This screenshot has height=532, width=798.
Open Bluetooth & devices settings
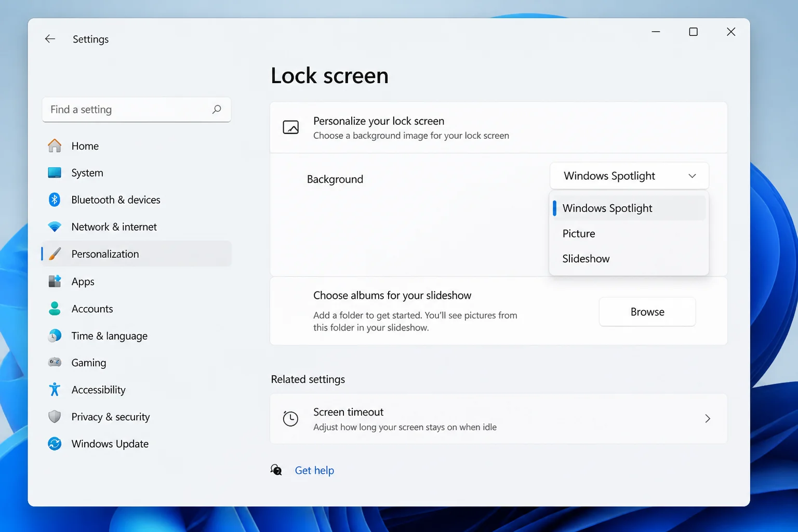pos(137,200)
